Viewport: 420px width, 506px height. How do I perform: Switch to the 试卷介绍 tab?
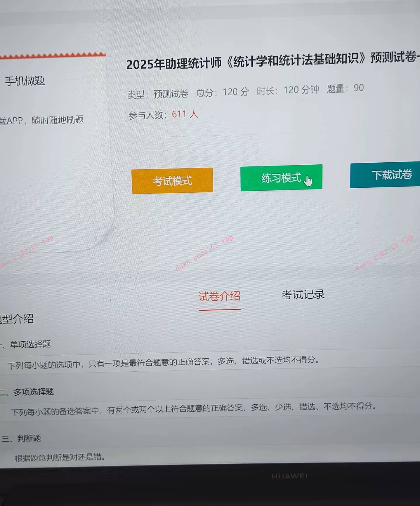point(219,296)
